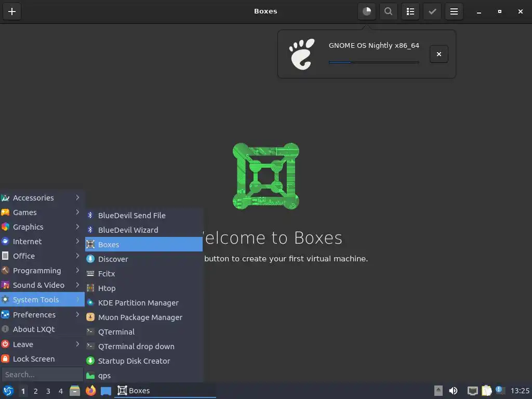Click the Preferences icon in menu

5,314
